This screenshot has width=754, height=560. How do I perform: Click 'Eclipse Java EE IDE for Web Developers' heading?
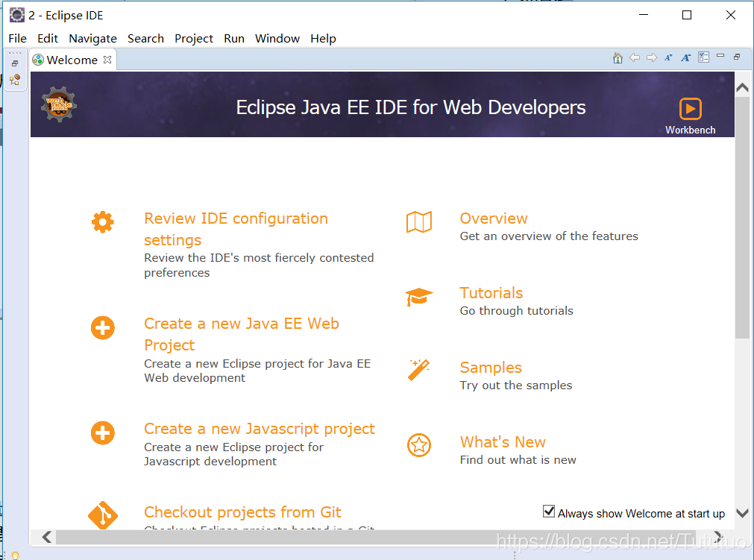[x=411, y=107]
